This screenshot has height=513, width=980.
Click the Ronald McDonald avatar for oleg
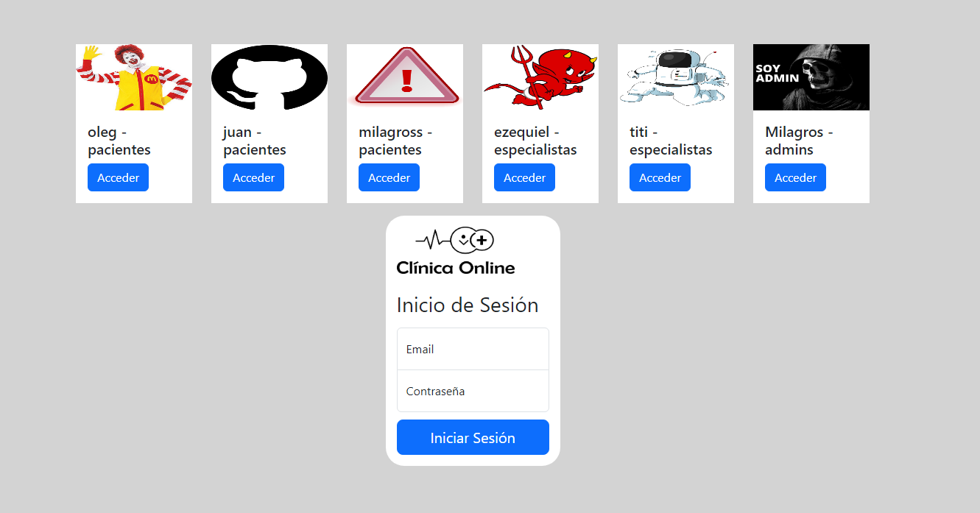pos(134,77)
